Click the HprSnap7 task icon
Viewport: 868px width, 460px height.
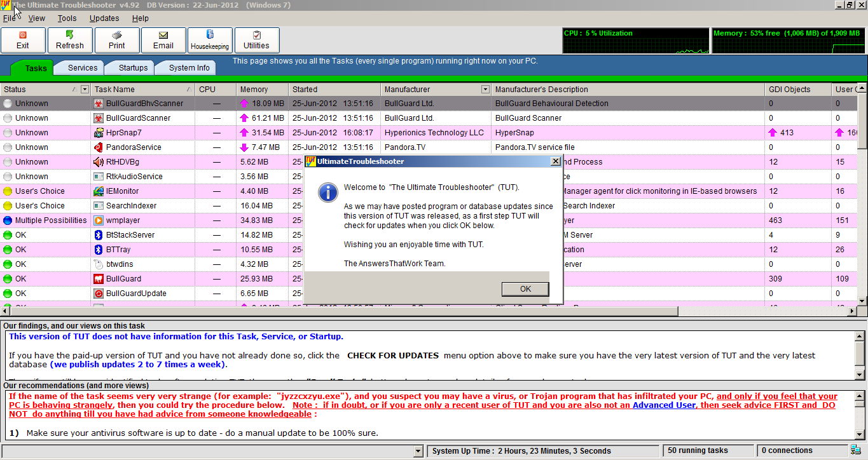(x=99, y=132)
